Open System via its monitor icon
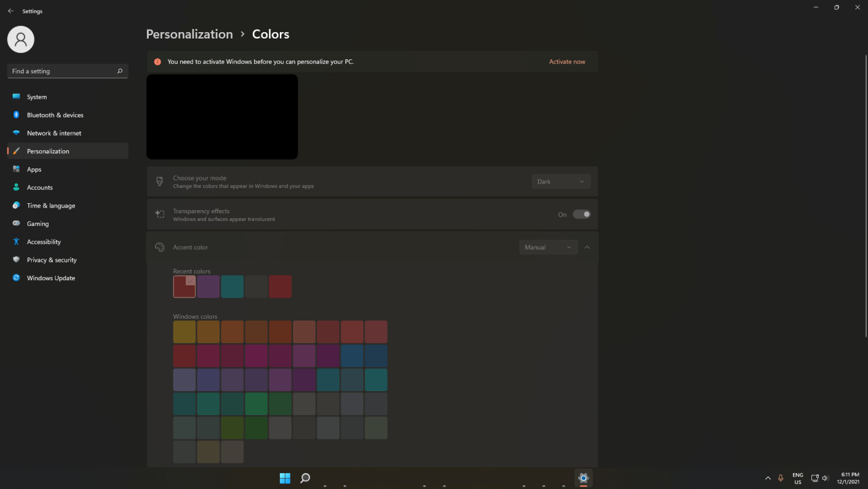Viewport: 868px width, 489px height. [16, 97]
